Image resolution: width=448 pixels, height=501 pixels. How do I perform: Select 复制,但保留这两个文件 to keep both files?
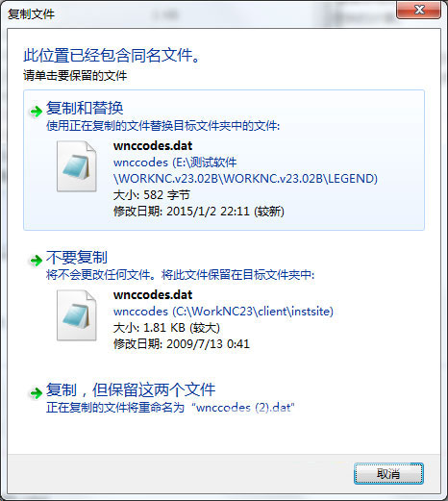click(x=131, y=390)
